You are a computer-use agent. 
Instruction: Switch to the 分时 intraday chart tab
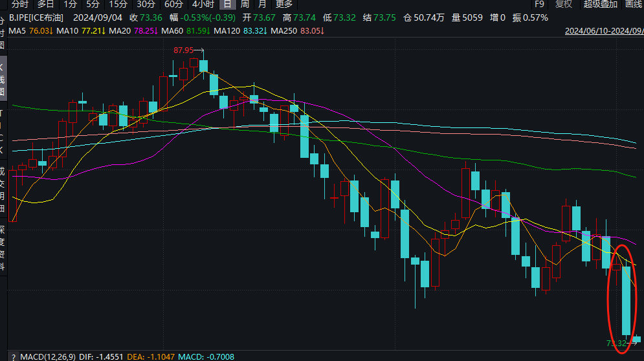pyautogui.click(x=20, y=4)
